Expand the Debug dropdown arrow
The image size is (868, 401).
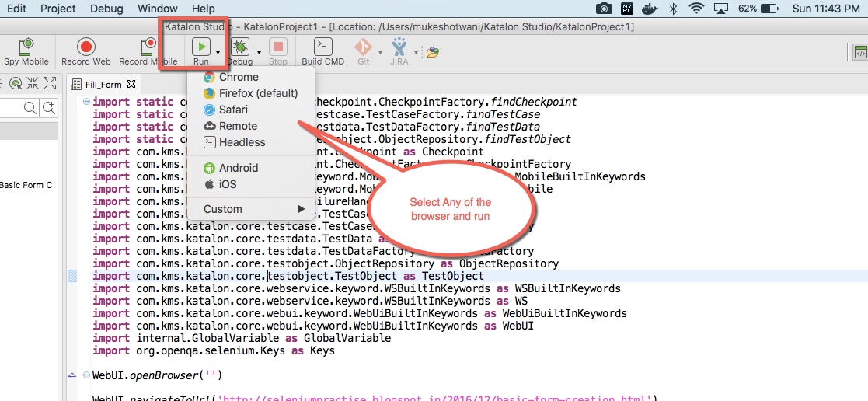(257, 52)
